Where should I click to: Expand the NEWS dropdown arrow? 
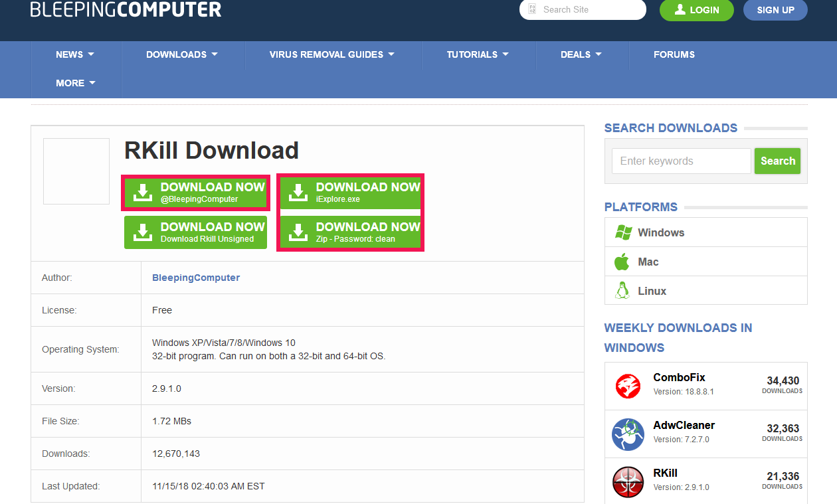click(x=91, y=54)
